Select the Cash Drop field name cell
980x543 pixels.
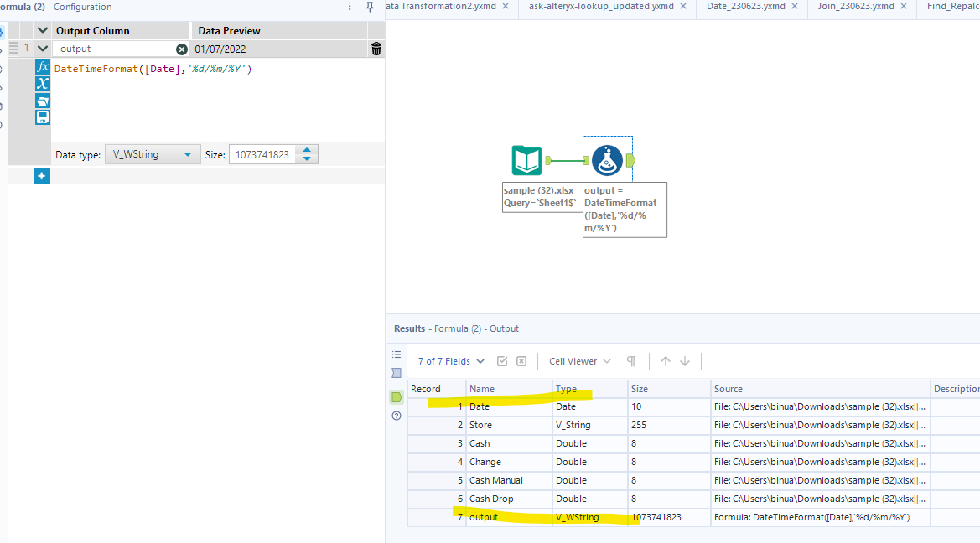[x=509, y=499]
